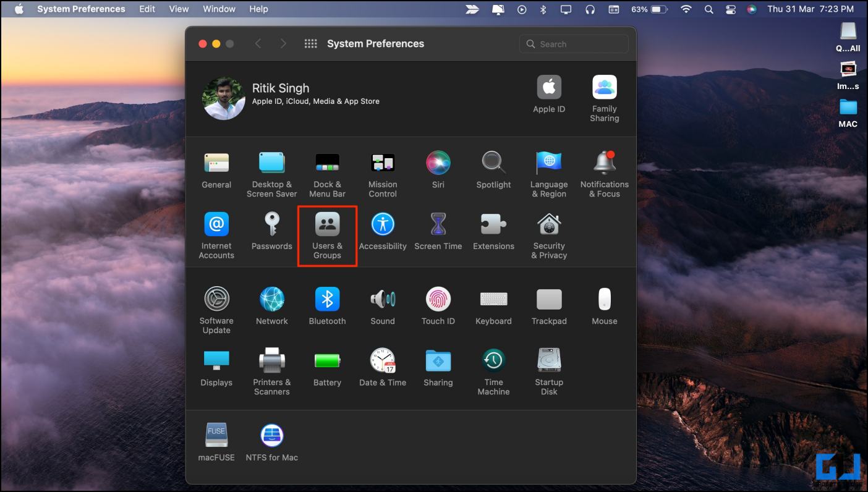Open Mouse preferences

pyautogui.click(x=605, y=307)
